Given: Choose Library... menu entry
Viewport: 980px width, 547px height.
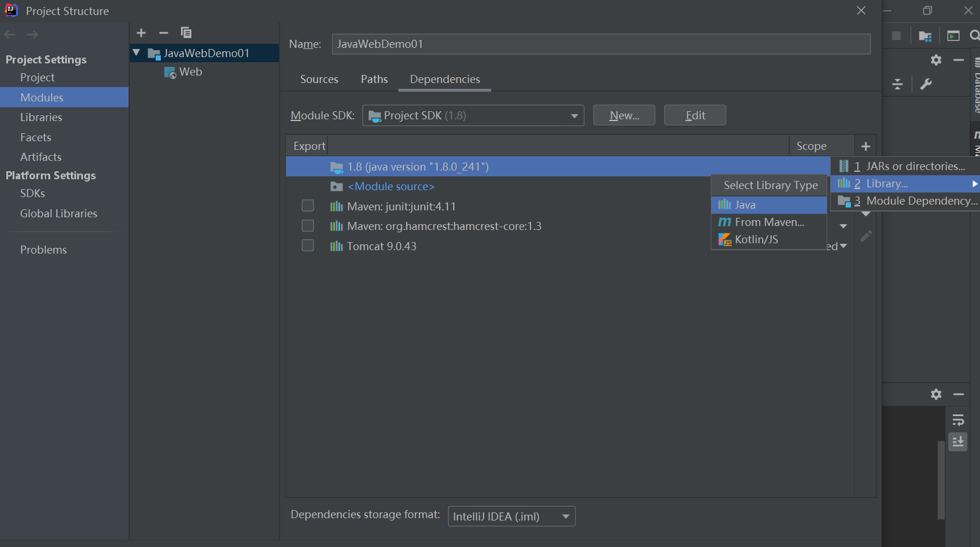Looking at the screenshot, I should click(x=905, y=183).
